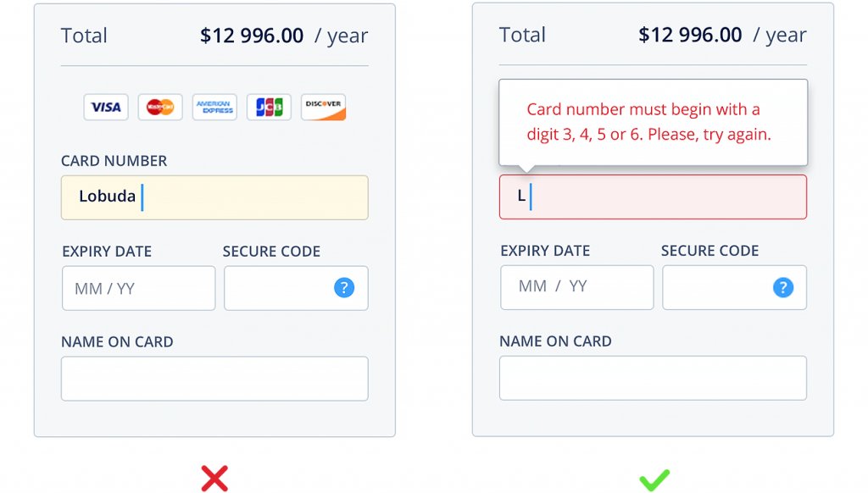The height and width of the screenshot is (493, 868).
Task: Click the MM / YY expiry field on left form
Action: click(138, 288)
